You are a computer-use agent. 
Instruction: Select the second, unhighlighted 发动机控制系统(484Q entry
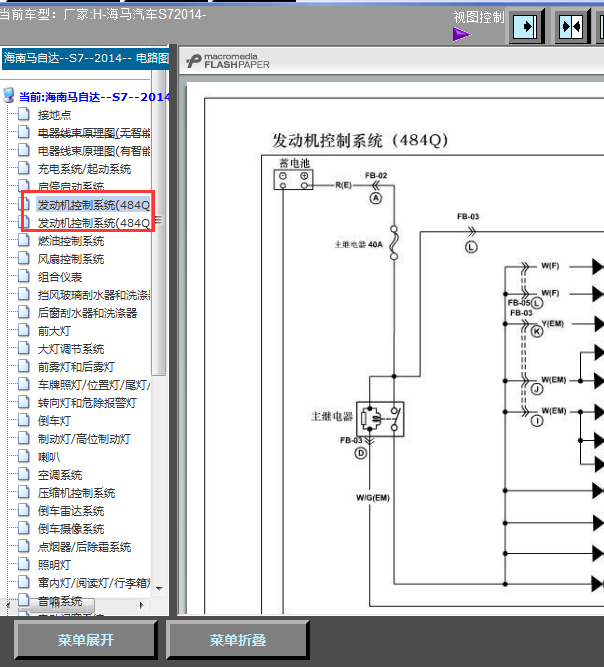(94, 223)
